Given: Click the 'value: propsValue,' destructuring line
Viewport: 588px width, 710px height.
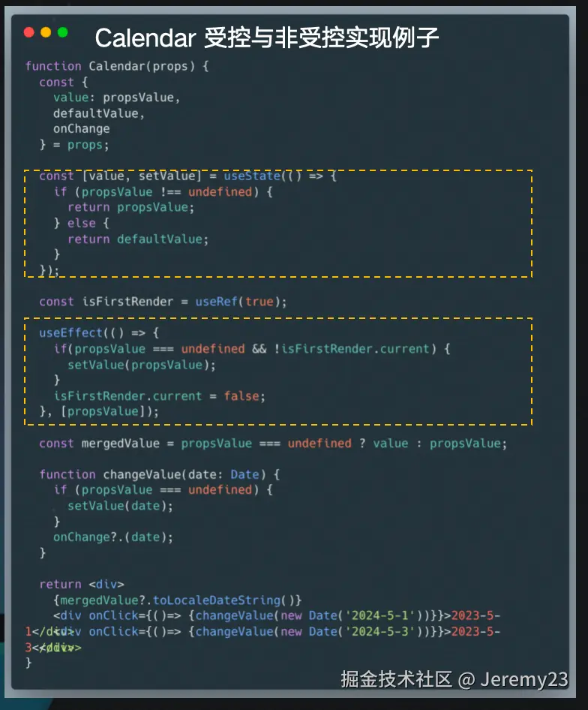Looking at the screenshot, I should 116,98.
